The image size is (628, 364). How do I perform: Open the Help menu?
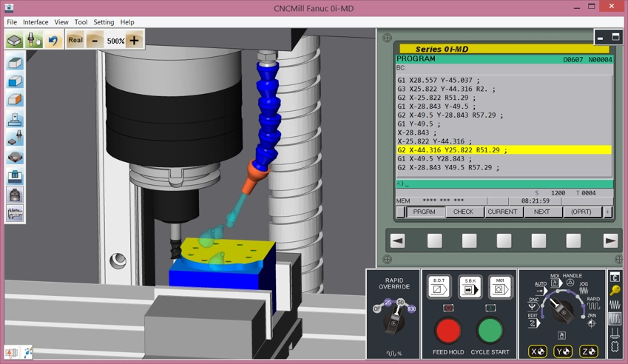(x=127, y=22)
